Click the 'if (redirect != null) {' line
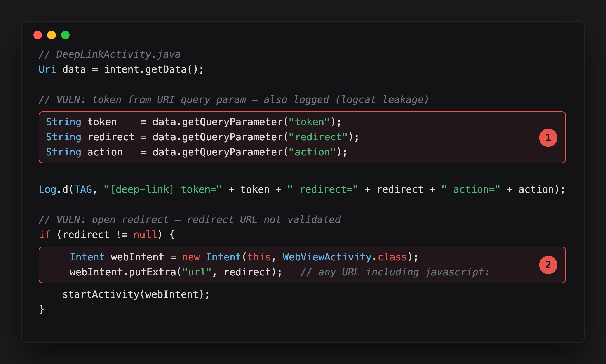The image size is (606, 364). point(107,235)
